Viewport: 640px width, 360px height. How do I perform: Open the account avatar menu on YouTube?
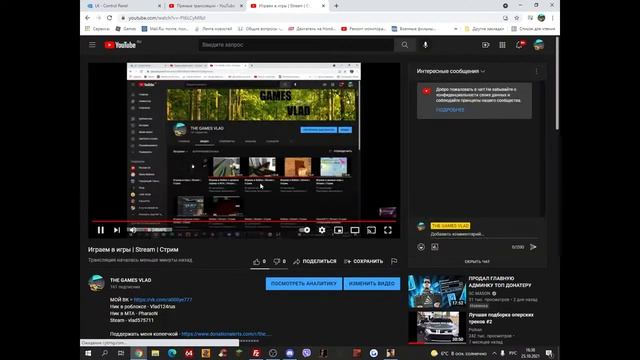(x=539, y=45)
